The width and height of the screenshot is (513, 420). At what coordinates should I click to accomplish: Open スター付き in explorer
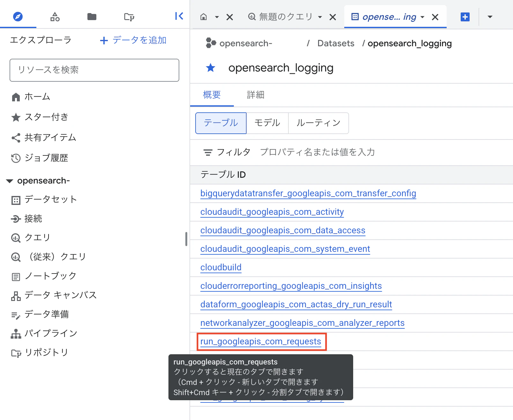coord(40,117)
